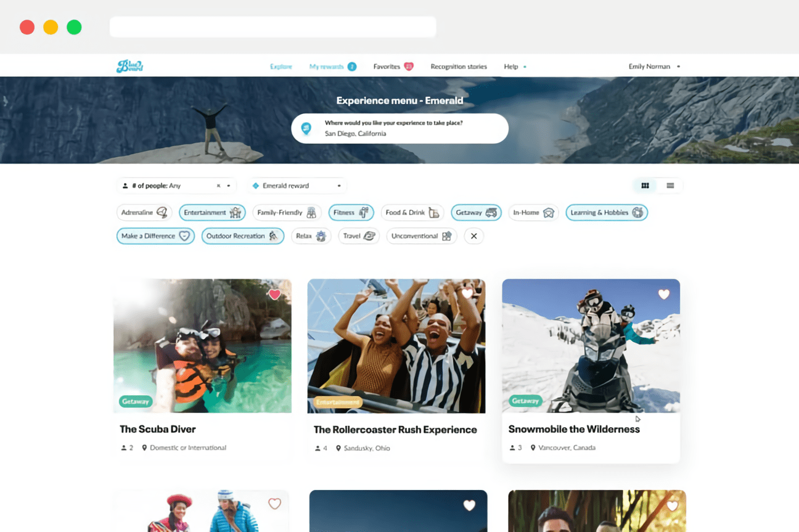The width and height of the screenshot is (799, 532).
Task: Toggle the Entertainment category filter
Action: point(212,213)
